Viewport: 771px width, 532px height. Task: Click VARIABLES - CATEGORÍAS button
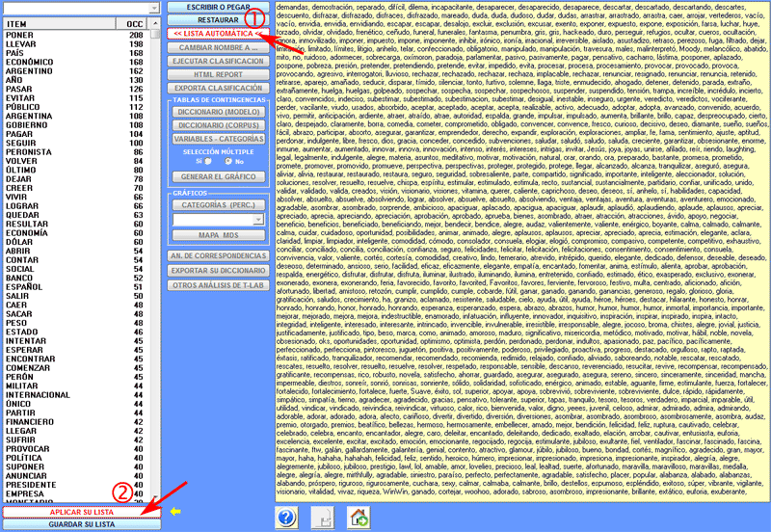coord(219,139)
